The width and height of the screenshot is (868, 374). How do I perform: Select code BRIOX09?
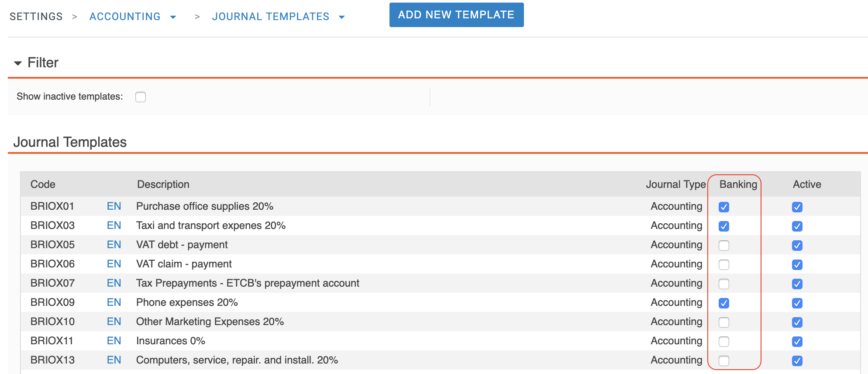(52, 302)
